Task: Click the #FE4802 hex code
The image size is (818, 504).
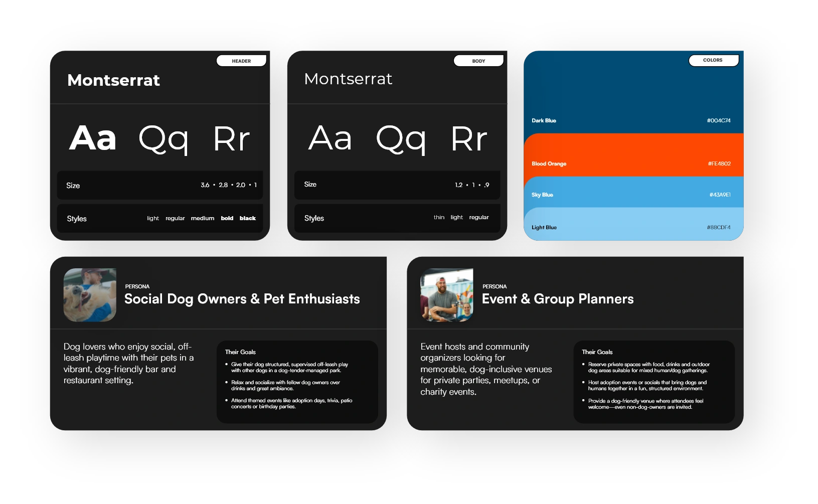Action: [719, 164]
